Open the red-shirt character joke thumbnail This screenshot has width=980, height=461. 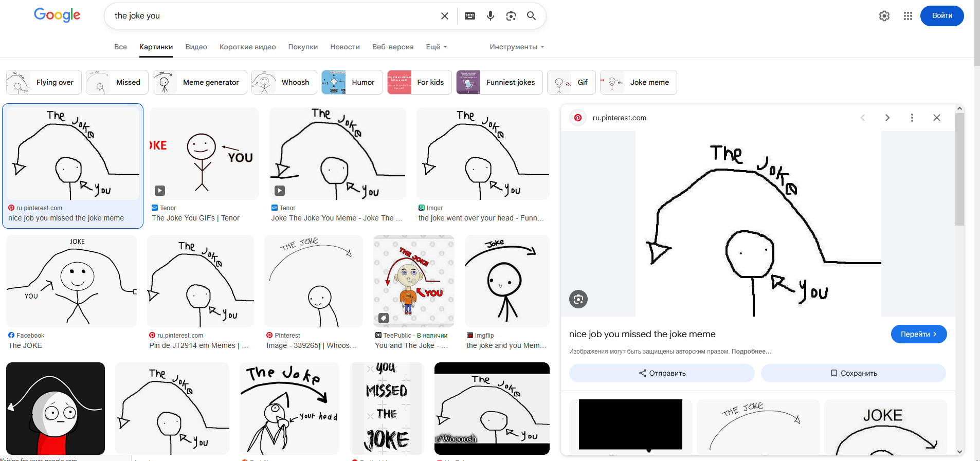pos(56,409)
